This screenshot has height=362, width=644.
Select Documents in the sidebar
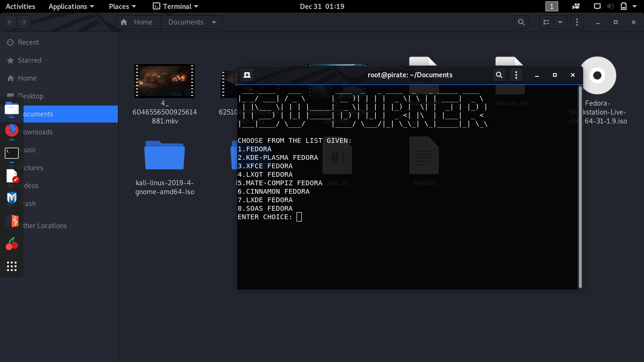(59, 114)
